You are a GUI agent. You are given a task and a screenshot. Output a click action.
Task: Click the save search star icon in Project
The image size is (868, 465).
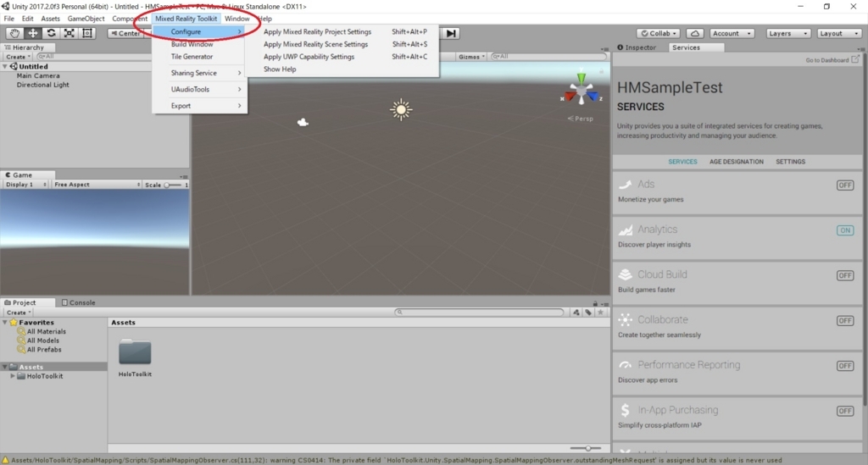600,313
